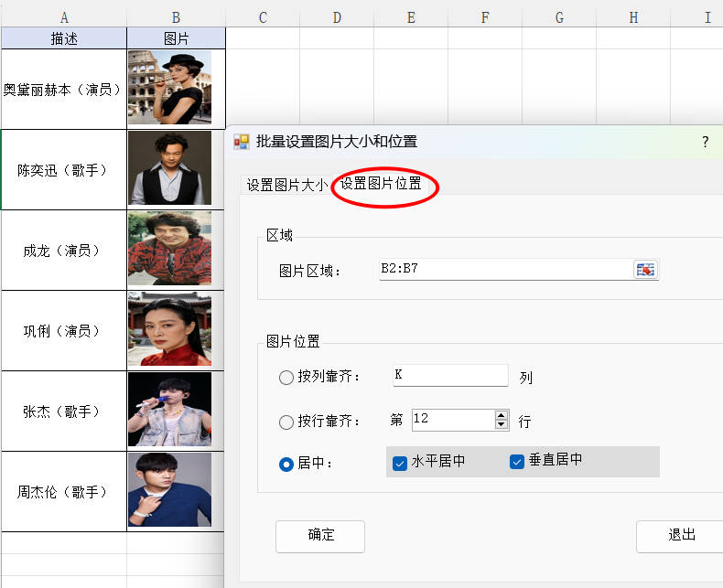Decrease the row number with down arrow

tap(501, 425)
